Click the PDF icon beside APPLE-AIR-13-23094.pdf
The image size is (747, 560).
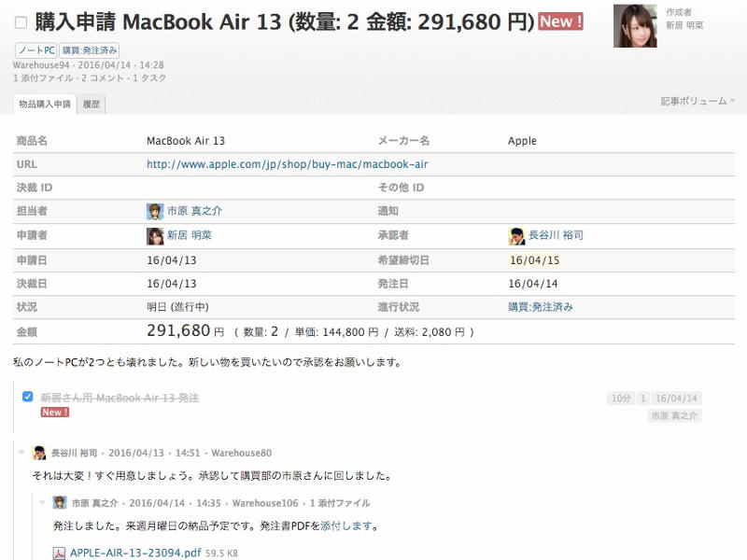[59, 553]
